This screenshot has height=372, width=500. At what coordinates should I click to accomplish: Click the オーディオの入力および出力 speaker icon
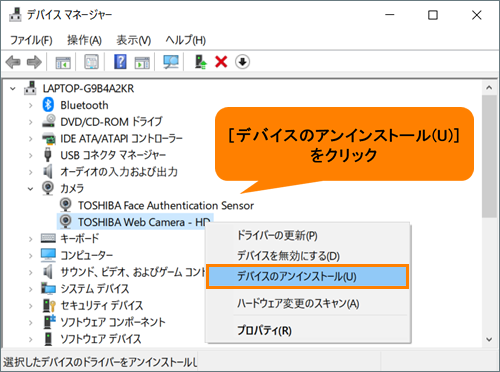coord(48,171)
